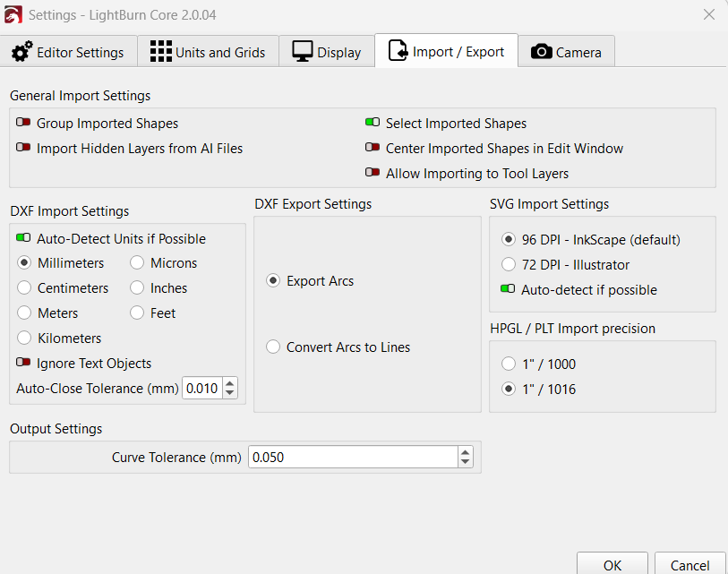This screenshot has width=728, height=574.
Task: Toggle Group Imported Shapes switch
Action: [x=23, y=124]
